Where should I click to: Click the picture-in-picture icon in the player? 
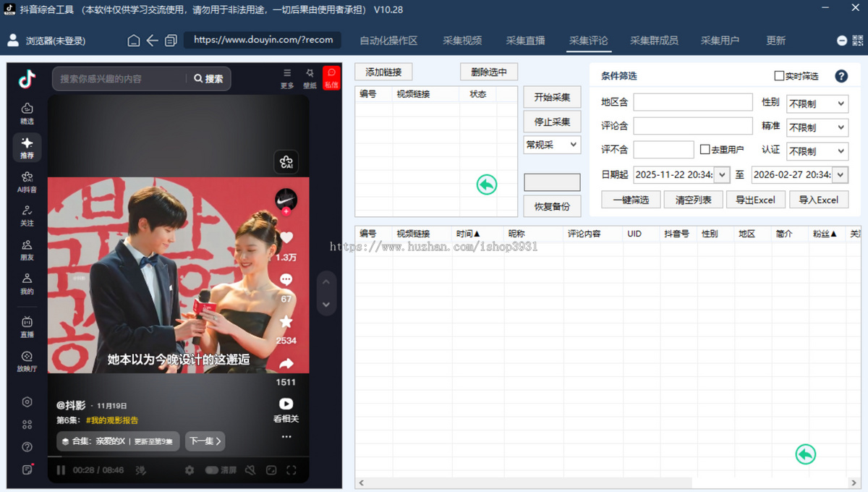(271, 470)
